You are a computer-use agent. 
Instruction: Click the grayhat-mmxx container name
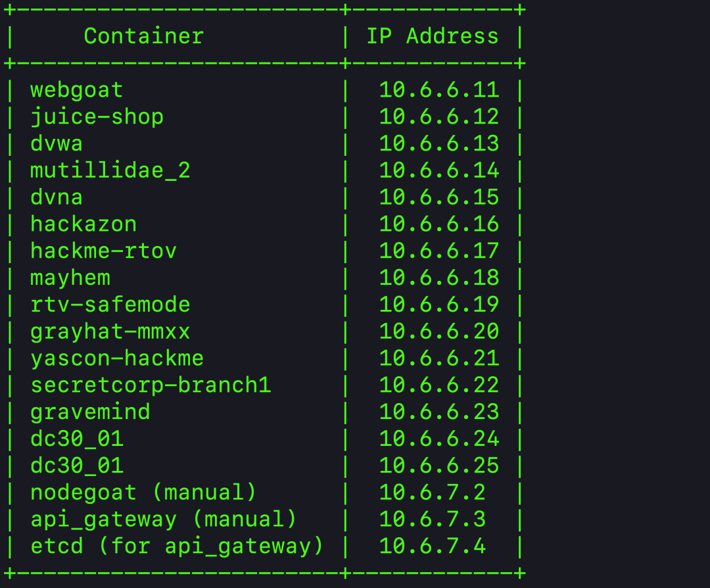(110, 331)
